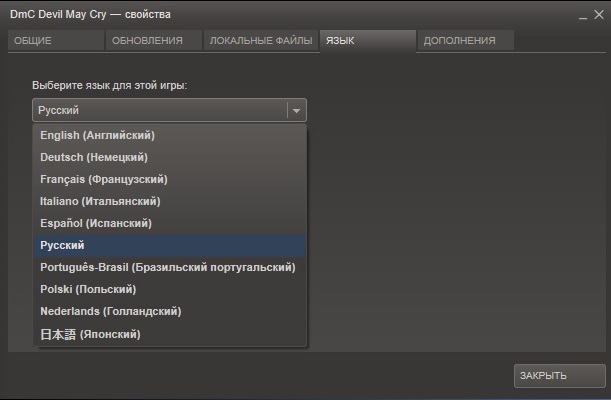611x400 pixels.
Task: Pick Polski (Польский) from the list
Action: tap(169, 289)
